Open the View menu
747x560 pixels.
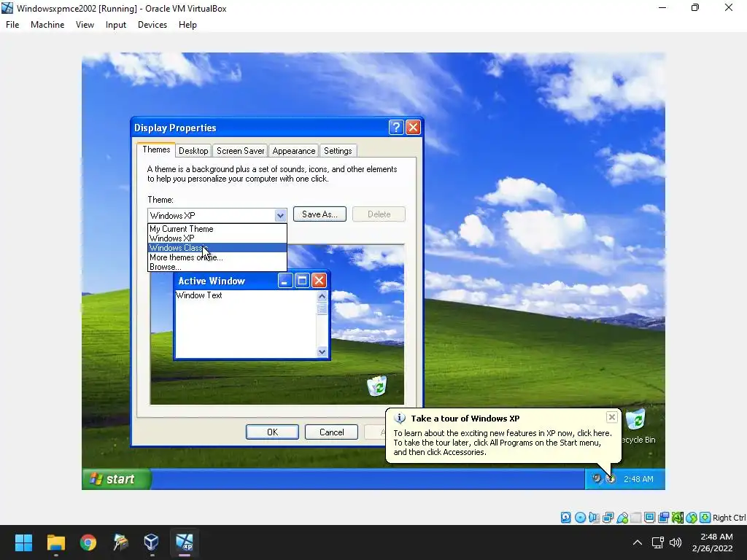coord(85,25)
